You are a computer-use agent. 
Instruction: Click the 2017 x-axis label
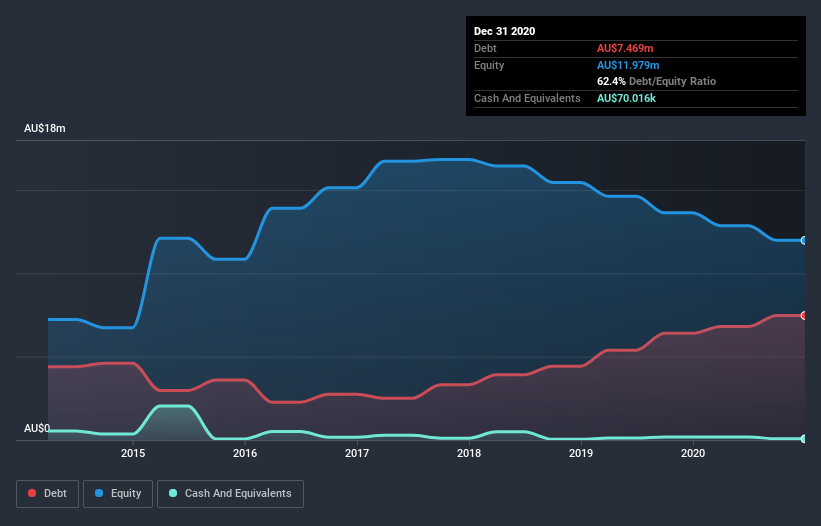tap(357, 453)
